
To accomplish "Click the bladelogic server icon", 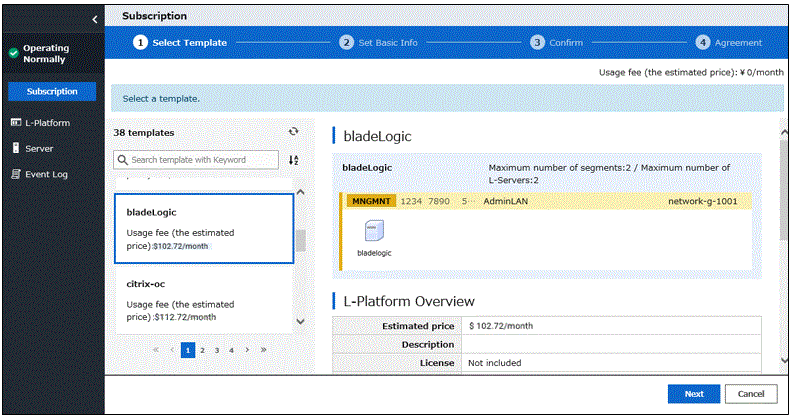I will pyautogui.click(x=374, y=231).
